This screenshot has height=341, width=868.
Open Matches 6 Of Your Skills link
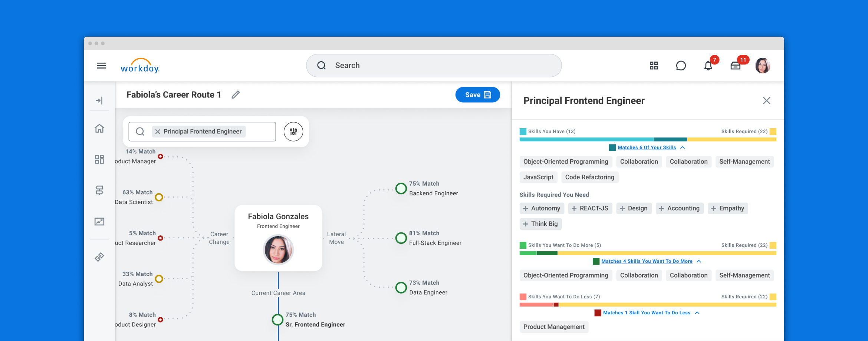click(647, 148)
